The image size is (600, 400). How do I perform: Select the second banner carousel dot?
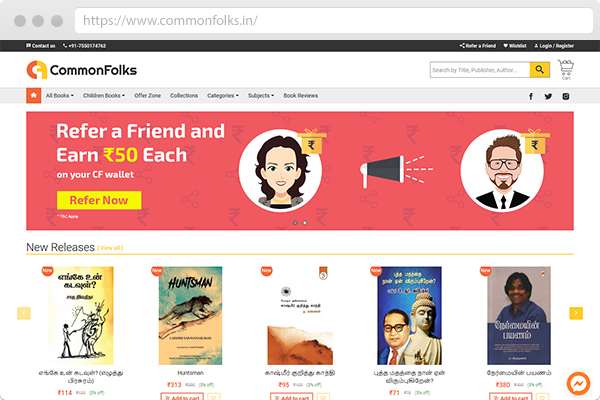(x=305, y=223)
